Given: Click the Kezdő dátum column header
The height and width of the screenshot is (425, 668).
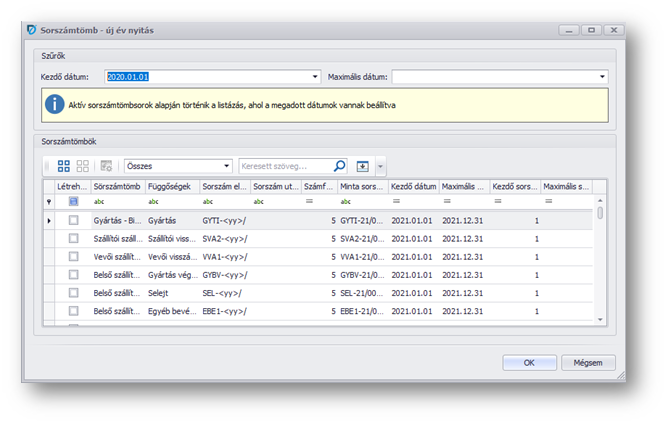Looking at the screenshot, I should [413, 186].
